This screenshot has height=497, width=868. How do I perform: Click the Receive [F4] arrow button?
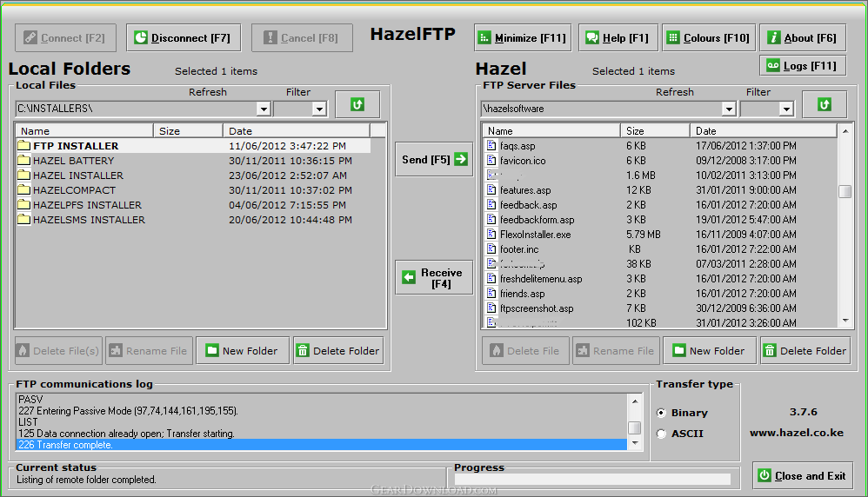[434, 277]
